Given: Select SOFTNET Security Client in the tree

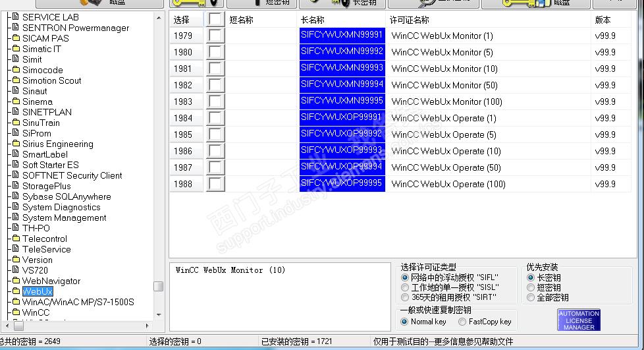Looking at the screenshot, I should click(x=72, y=175).
